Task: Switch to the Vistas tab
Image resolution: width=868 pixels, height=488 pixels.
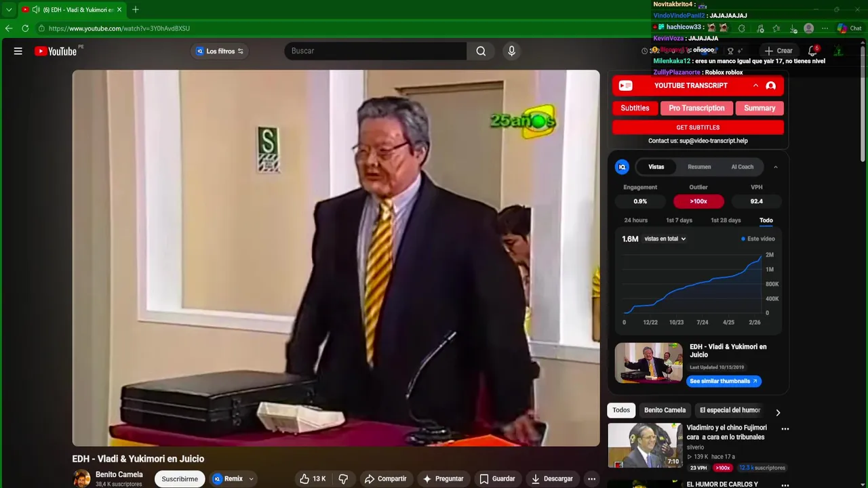Action: pos(656,167)
